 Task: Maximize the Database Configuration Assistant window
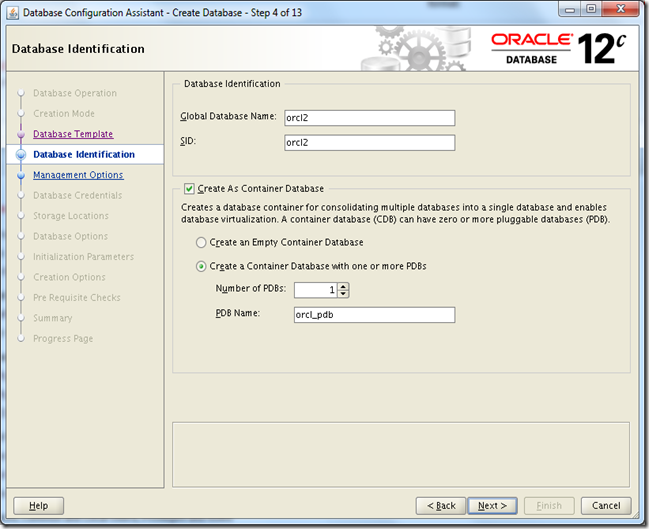591,9
